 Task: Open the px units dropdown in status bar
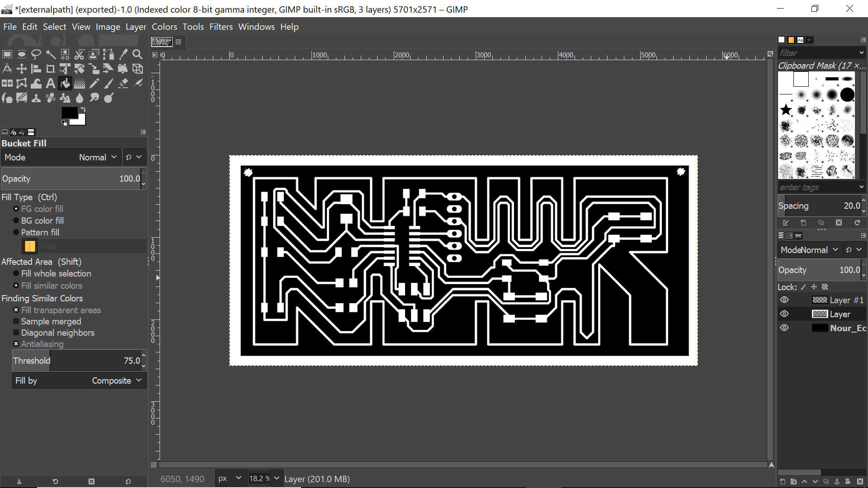[x=230, y=478]
